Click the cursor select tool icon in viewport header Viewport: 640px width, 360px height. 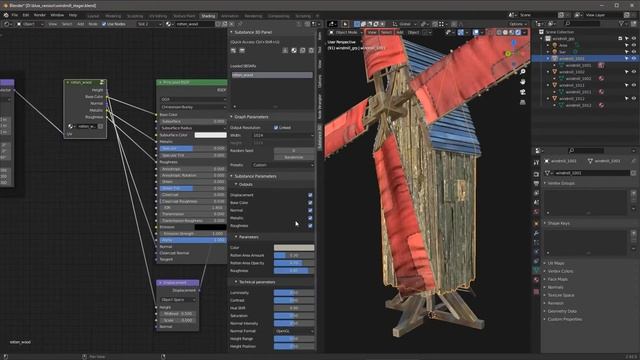tap(345, 24)
